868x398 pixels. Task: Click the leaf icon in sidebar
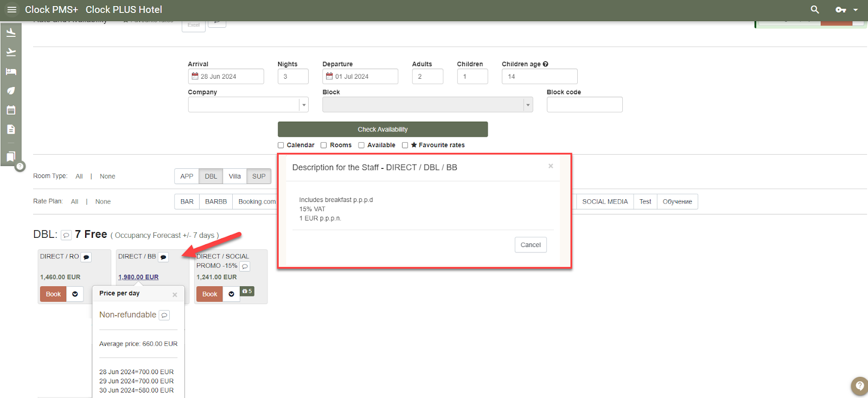[x=11, y=91]
